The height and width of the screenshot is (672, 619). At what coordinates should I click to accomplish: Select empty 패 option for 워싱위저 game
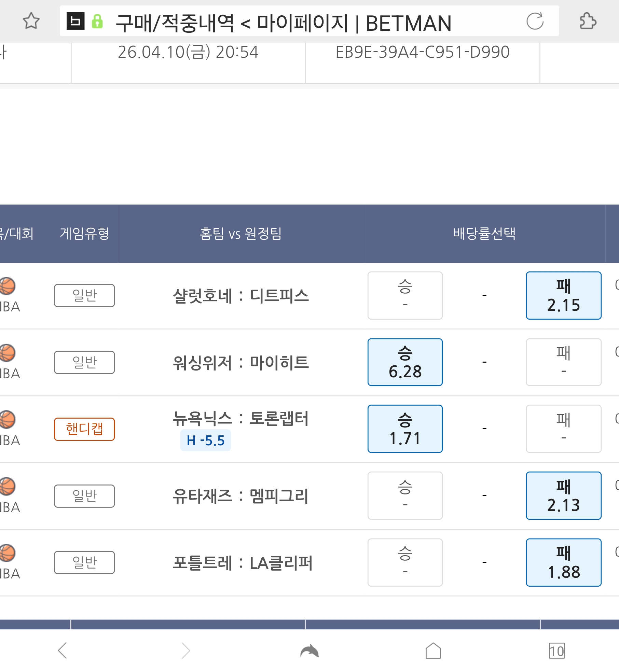pos(564,362)
